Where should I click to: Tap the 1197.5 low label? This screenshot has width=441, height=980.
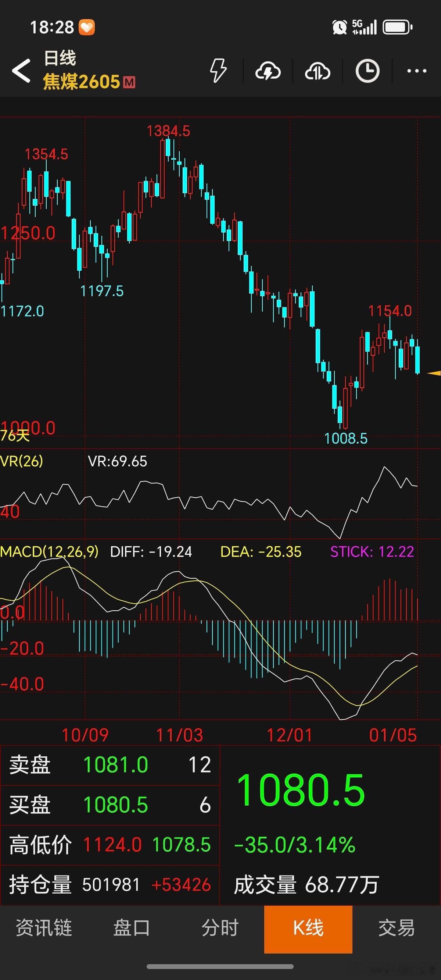102,291
